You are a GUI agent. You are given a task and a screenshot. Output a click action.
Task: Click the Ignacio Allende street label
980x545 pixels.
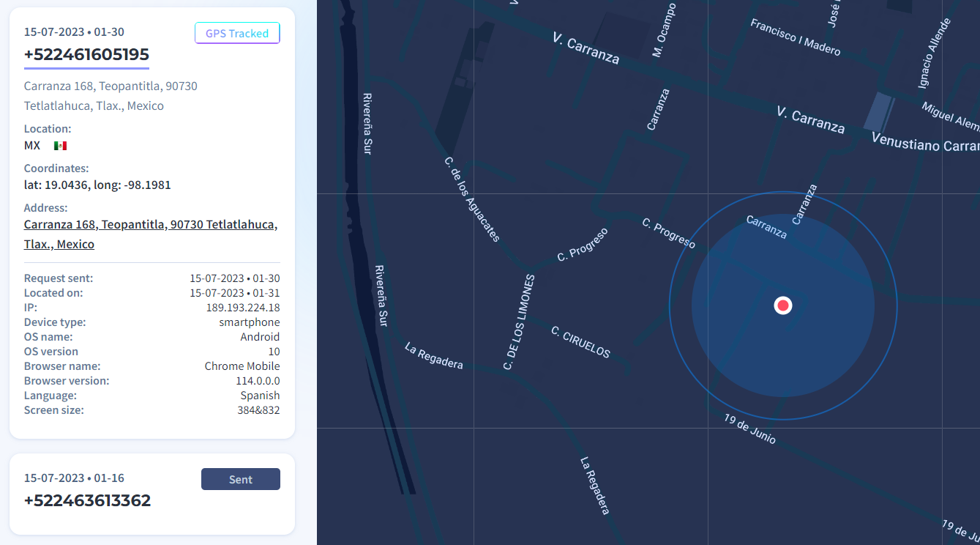pyautogui.click(x=934, y=53)
